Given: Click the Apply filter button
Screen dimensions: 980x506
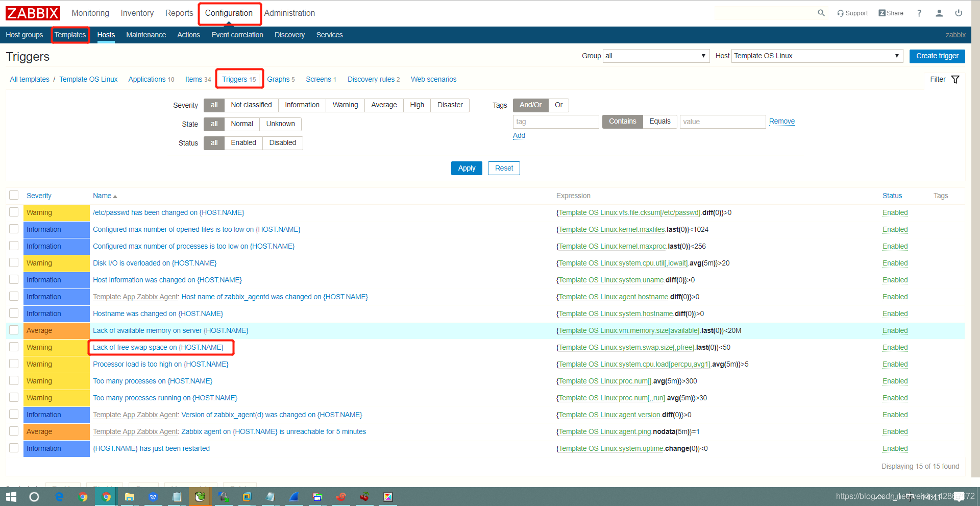Looking at the screenshot, I should (467, 168).
